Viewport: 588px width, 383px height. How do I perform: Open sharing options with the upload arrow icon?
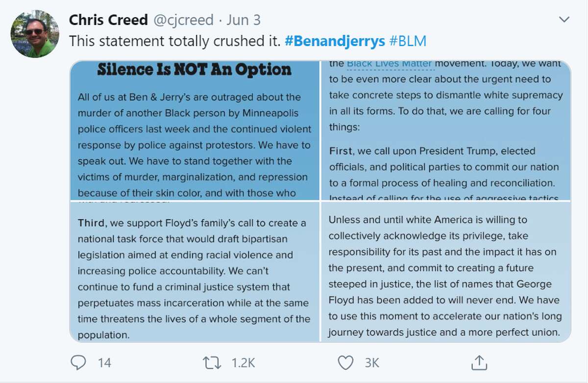479,363
